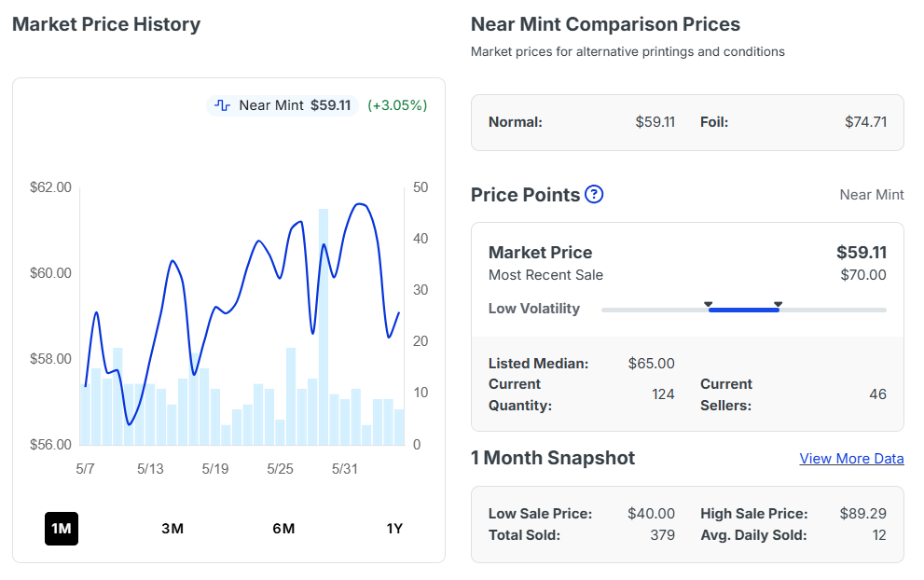The width and height of the screenshot is (924, 580).
Task: Click the Near Mint label beside Price Points
Action: point(872,195)
